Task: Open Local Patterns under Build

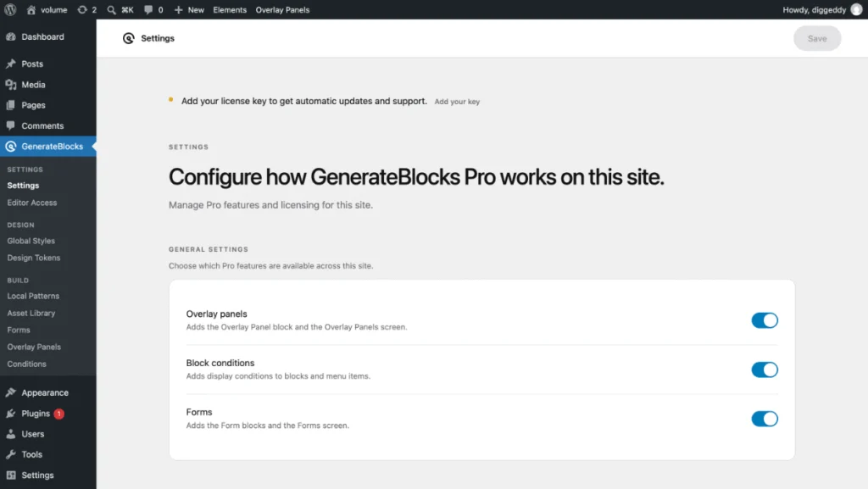Action: pyautogui.click(x=33, y=296)
